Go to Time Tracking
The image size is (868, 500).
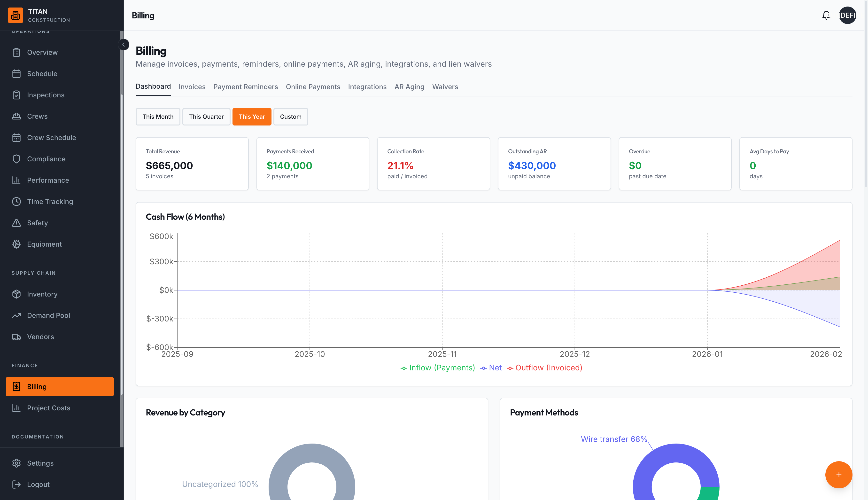[x=60, y=202]
